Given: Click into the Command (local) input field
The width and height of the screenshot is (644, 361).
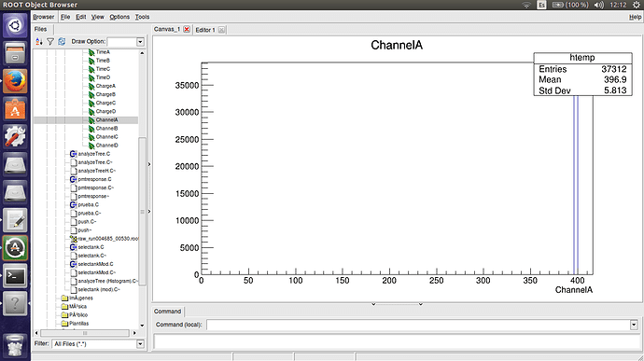Looking at the screenshot, I should 418,325.
